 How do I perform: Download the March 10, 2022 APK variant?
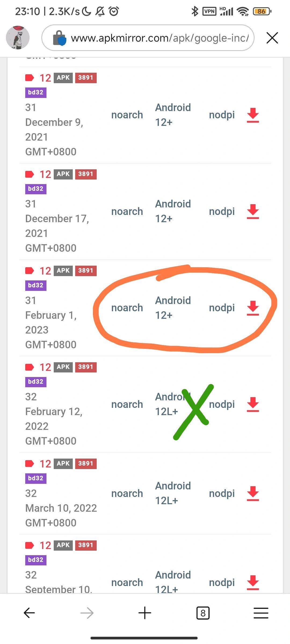pyautogui.click(x=253, y=493)
